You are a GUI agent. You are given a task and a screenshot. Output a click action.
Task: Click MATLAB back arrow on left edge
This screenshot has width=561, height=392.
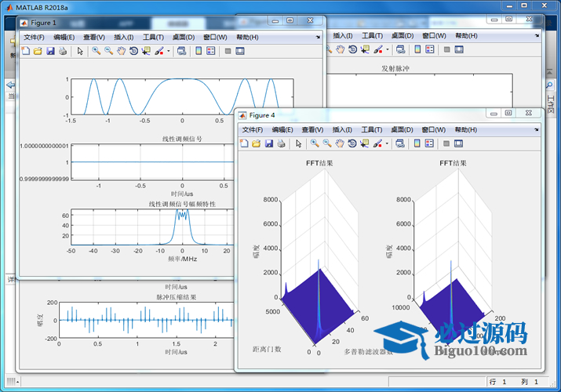pyautogui.click(x=11, y=85)
